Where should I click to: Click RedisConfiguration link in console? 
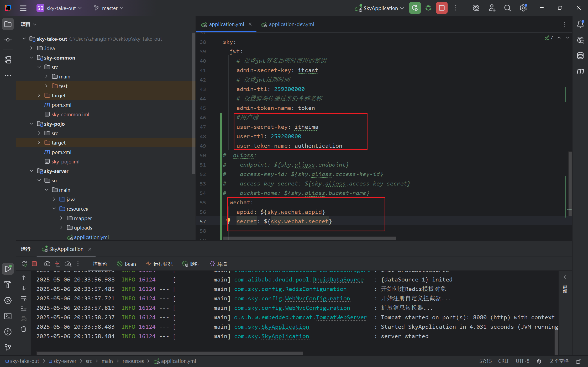[x=316, y=289]
